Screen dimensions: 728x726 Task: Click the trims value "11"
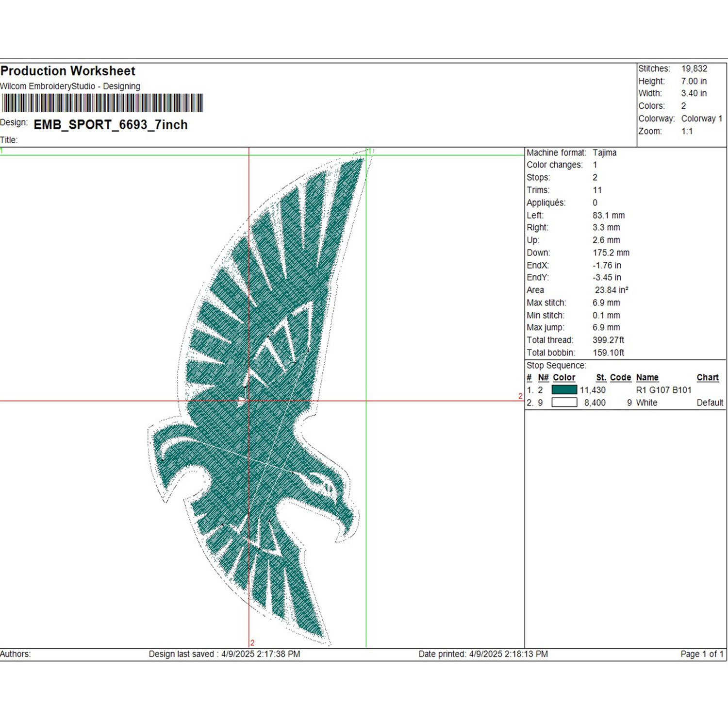(x=597, y=190)
